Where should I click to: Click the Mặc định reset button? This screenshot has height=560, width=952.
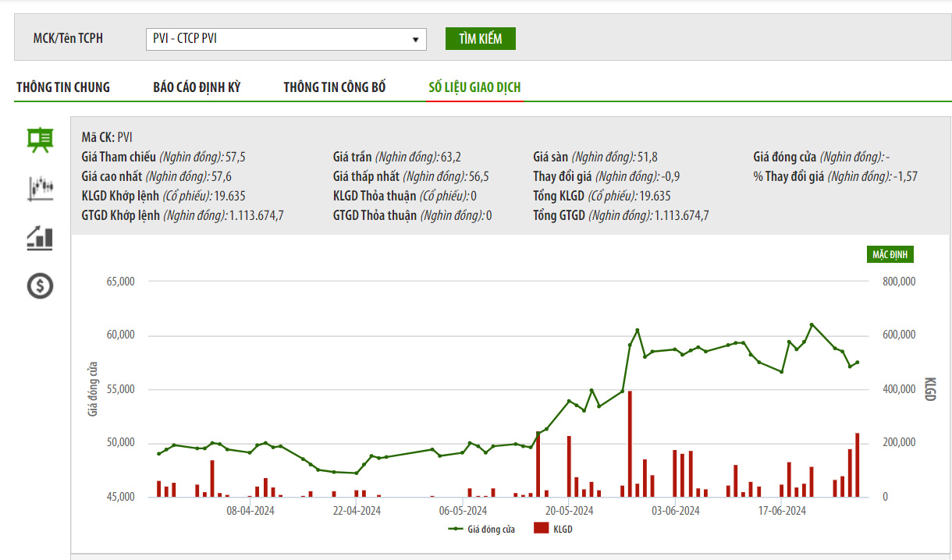[890, 254]
